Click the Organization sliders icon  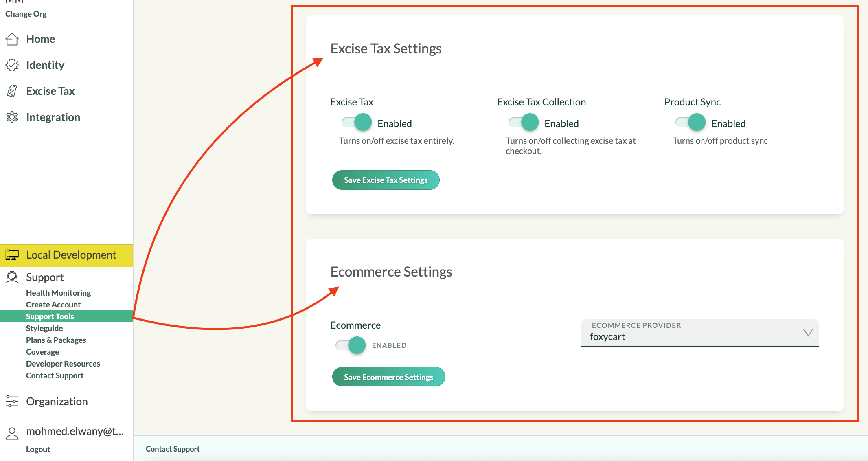12,402
